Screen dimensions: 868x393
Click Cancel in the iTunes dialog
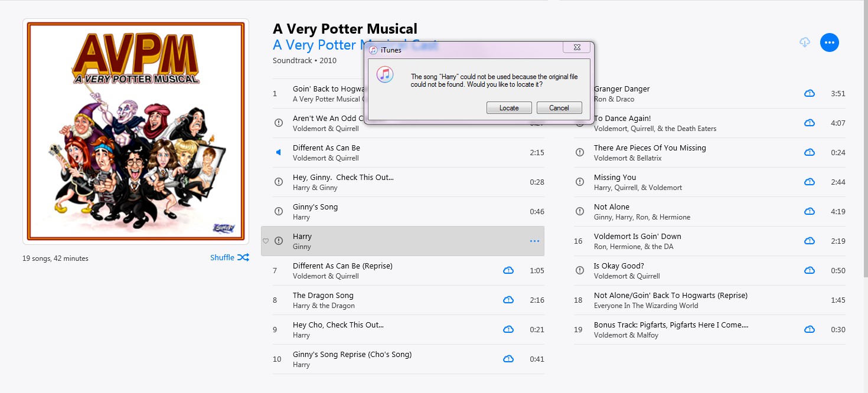[559, 108]
